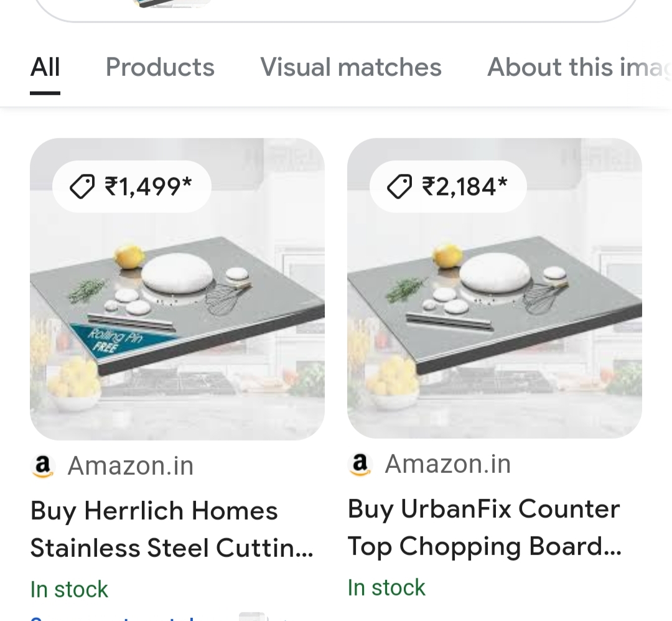Click Amazon.in source under the second product
672x621 pixels.
[448, 464]
